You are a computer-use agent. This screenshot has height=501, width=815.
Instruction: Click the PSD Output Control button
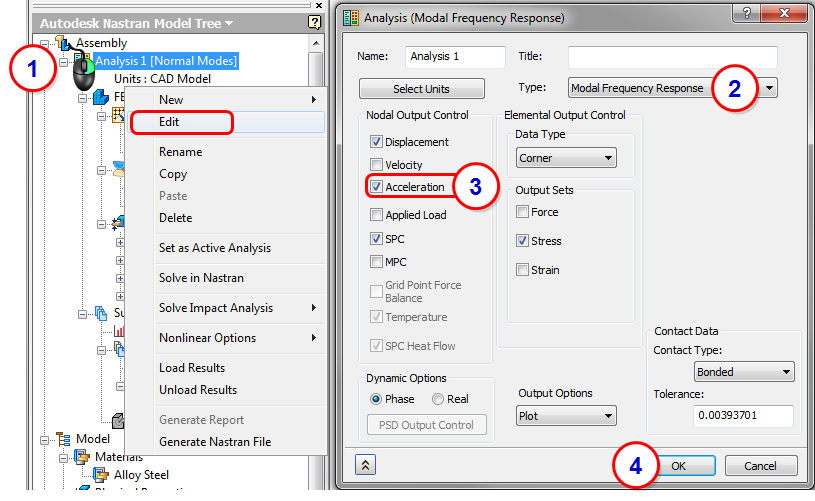point(427,425)
